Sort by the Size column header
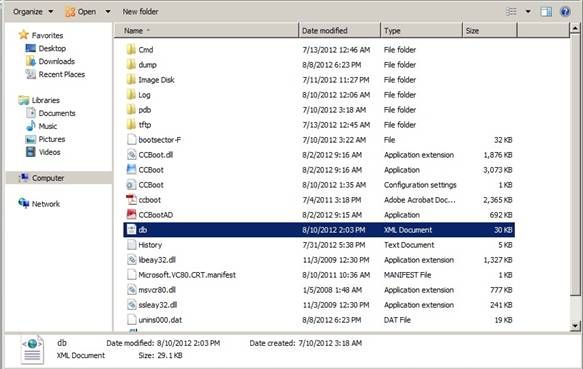 point(490,31)
